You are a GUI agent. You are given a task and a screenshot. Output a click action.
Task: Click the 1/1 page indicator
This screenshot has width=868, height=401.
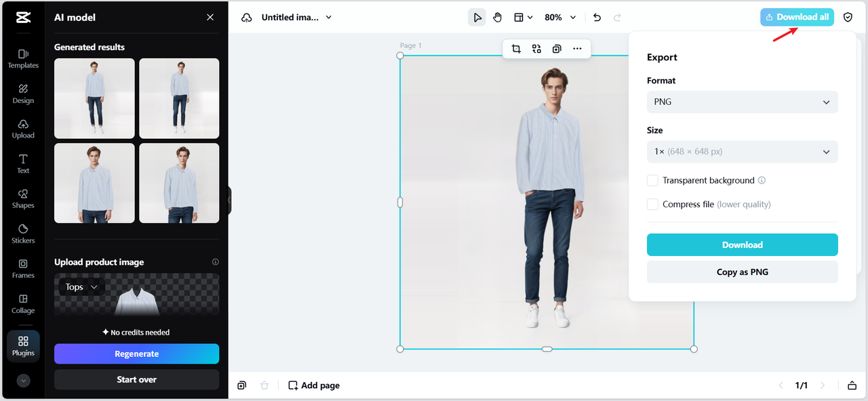802,385
